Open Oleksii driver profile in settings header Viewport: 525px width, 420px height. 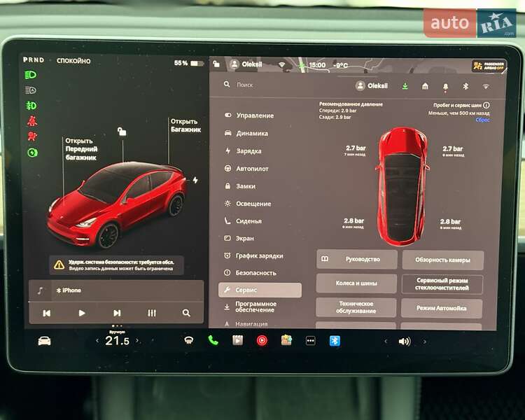[371, 86]
